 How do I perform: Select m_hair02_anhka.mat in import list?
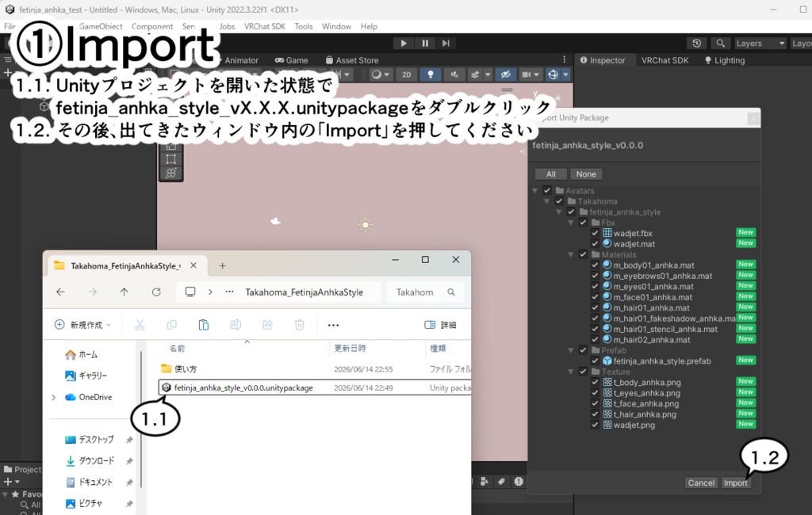(652, 340)
